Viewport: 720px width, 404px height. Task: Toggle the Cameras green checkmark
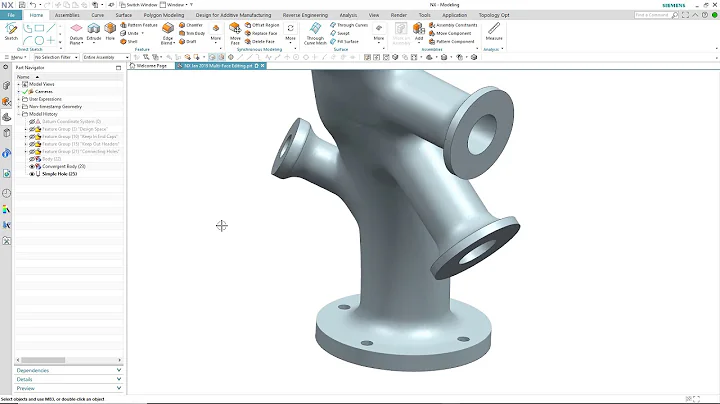25,91
